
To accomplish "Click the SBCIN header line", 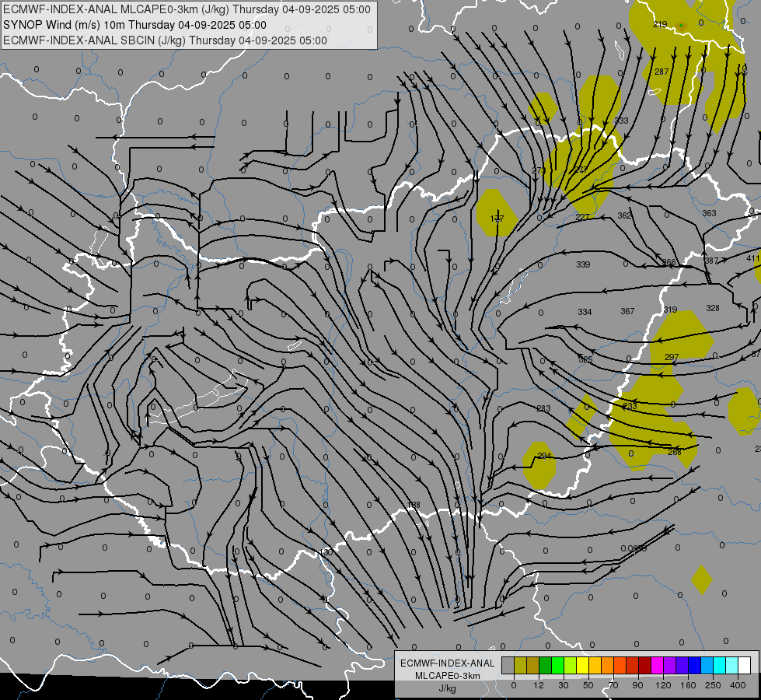I will tap(165, 40).
